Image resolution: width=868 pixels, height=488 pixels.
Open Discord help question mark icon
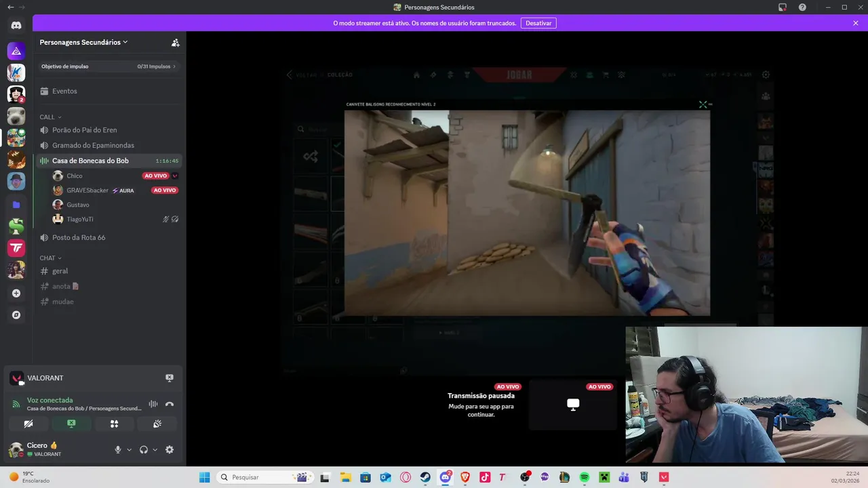(803, 7)
